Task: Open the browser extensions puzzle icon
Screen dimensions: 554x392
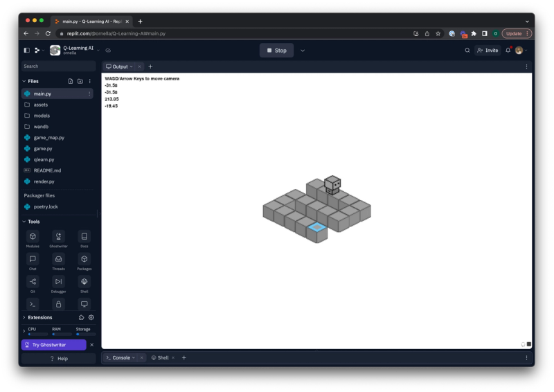Action: pyautogui.click(x=474, y=33)
